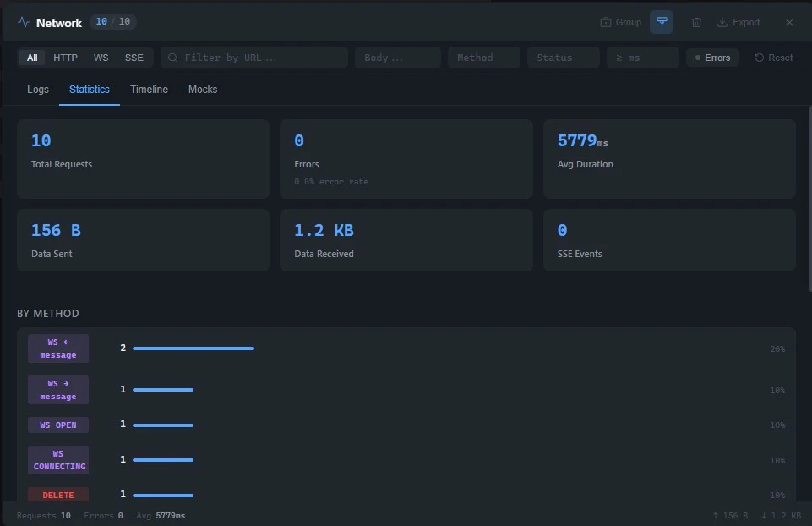Screen dimensions: 812x526
Task: Open the Timeline tab
Action: click(x=149, y=90)
